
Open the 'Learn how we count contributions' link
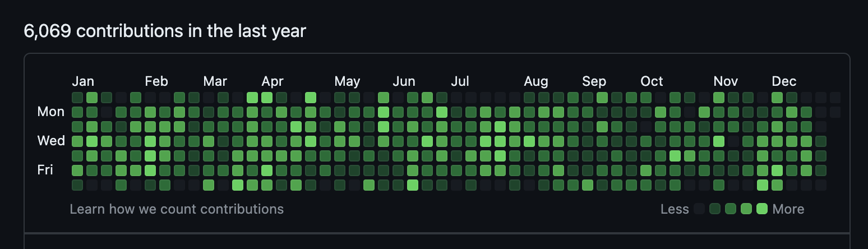(x=177, y=209)
